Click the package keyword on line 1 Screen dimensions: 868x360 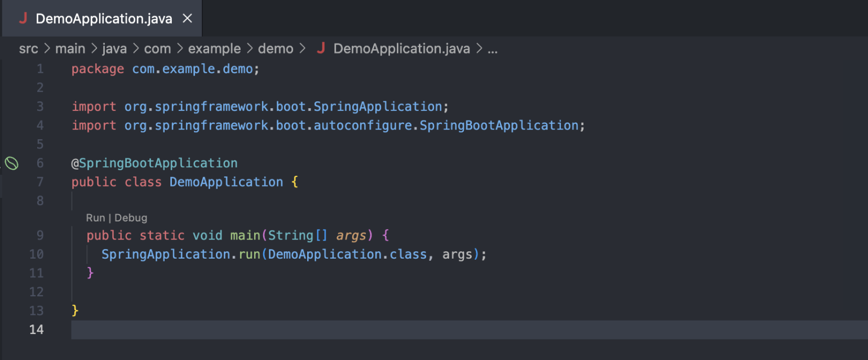pos(98,69)
